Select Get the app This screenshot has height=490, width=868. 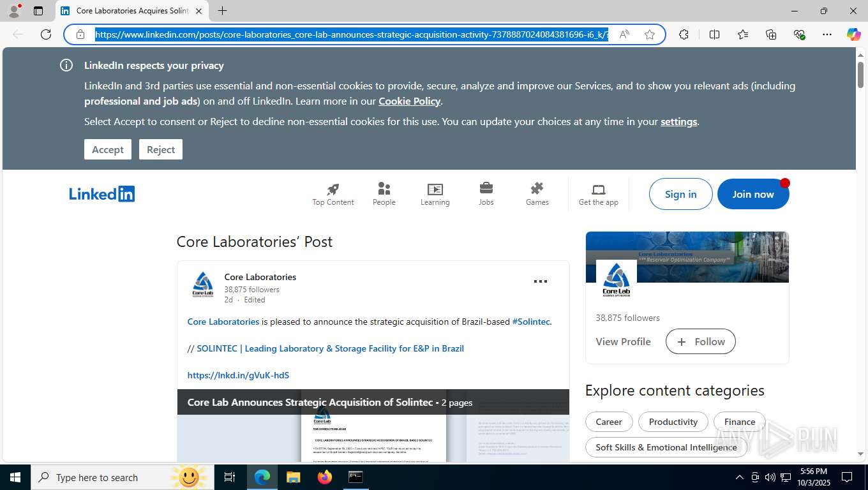point(599,194)
